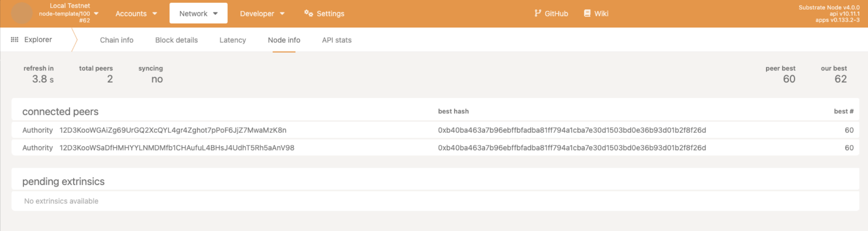Image resolution: width=868 pixels, height=231 pixels.
Task: Open the GitHub link
Action: tap(551, 13)
